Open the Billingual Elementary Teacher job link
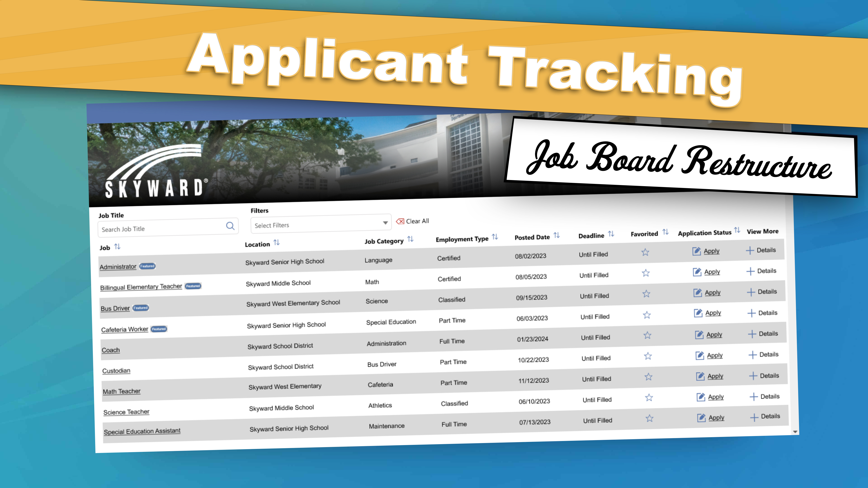 [x=141, y=287]
